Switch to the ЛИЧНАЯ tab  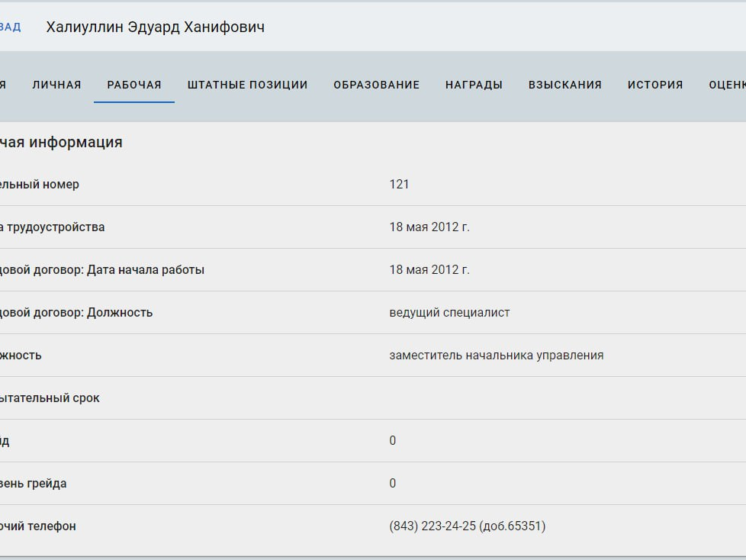point(56,85)
